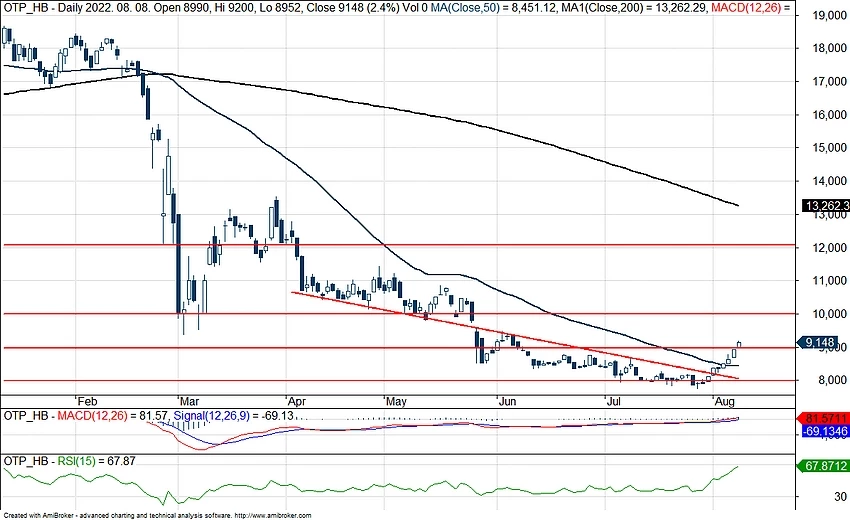Click the green 67.8712 RSI value label

(823, 466)
